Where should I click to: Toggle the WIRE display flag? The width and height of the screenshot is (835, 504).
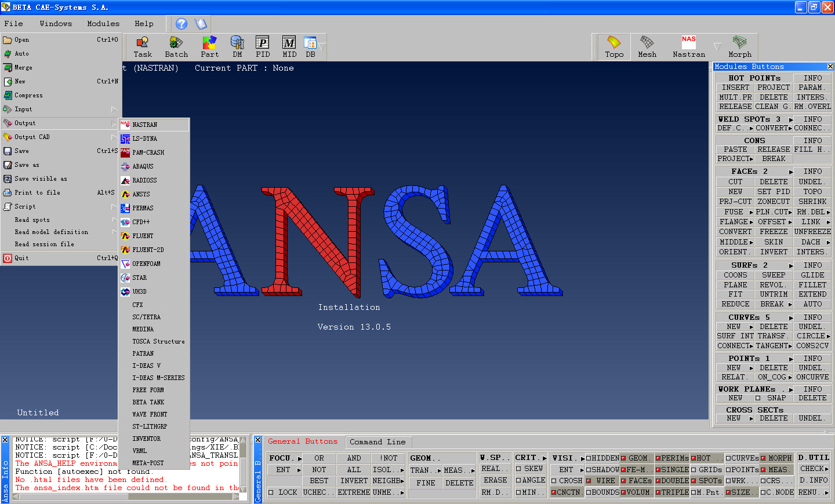tap(588, 481)
